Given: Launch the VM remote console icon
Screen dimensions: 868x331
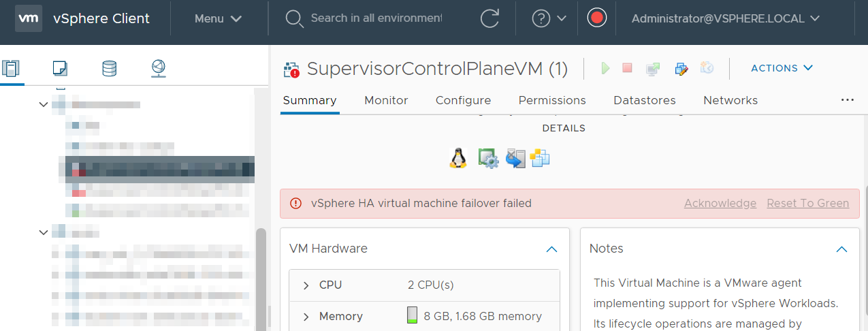Looking at the screenshot, I should tap(653, 68).
